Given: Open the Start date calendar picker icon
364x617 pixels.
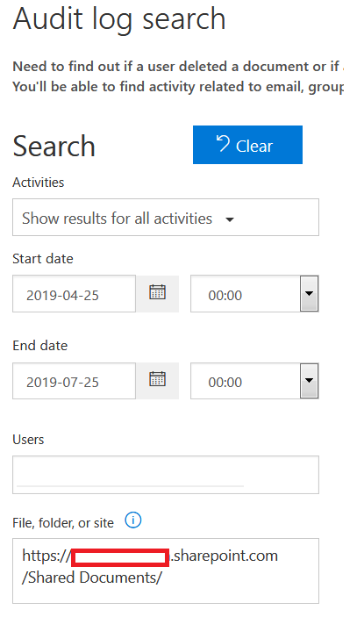Looking at the screenshot, I should click(x=157, y=293).
